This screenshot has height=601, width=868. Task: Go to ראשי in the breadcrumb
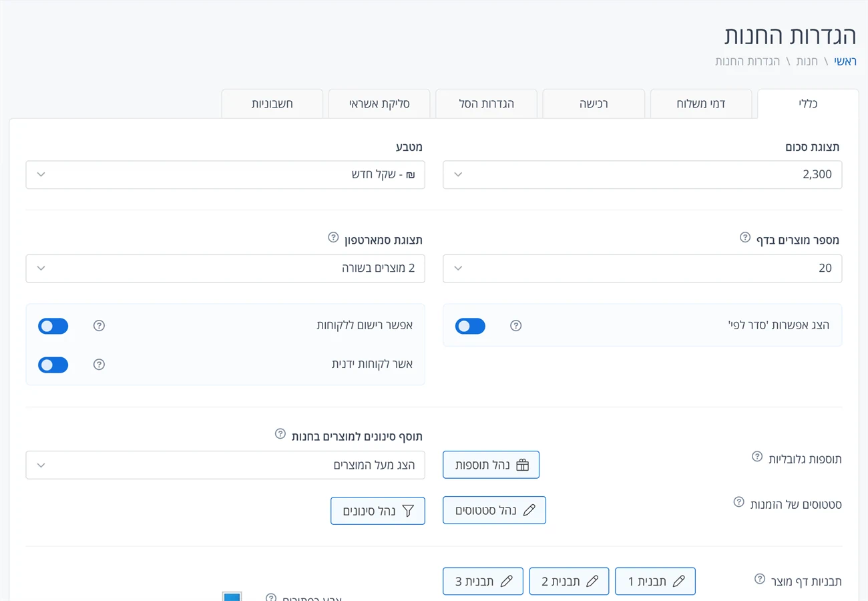click(845, 61)
